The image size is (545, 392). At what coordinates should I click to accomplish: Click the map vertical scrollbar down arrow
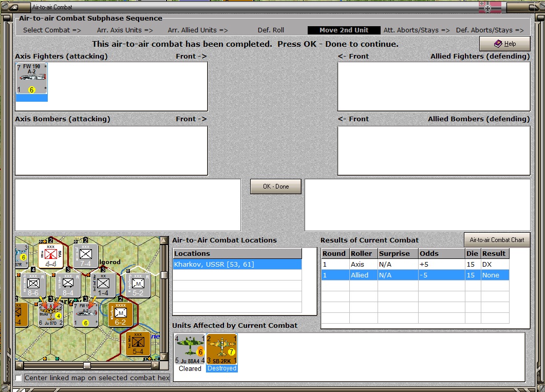point(164,357)
